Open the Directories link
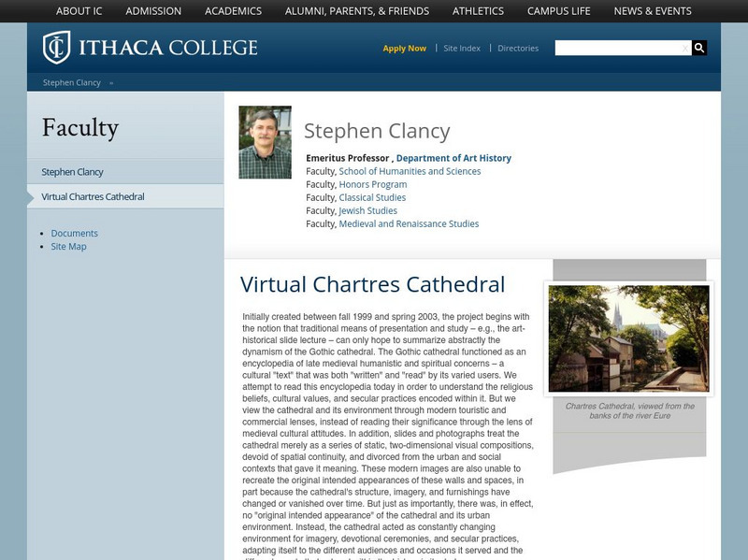The width and height of the screenshot is (748, 560). [x=518, y=48]
